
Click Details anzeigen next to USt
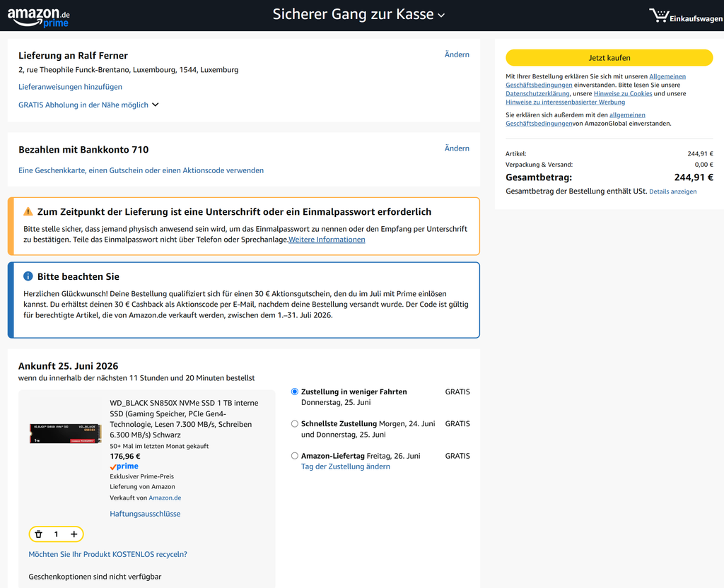(x=673, y=192)
